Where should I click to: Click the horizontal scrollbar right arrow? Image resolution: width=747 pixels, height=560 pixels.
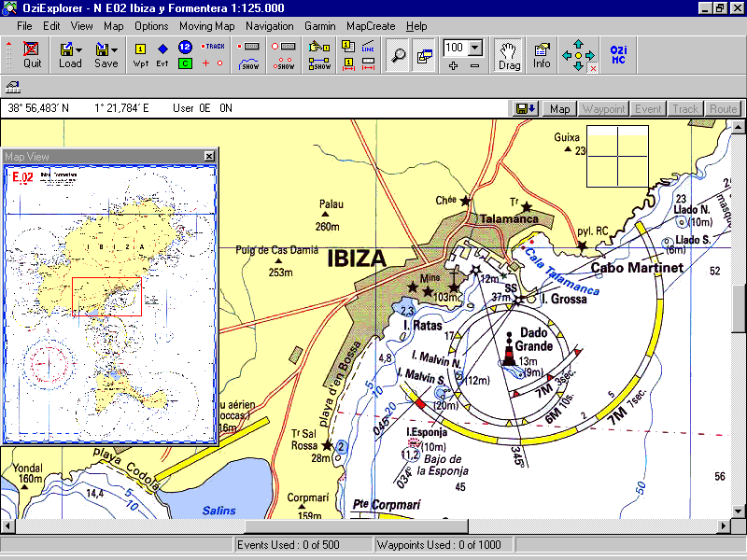tap(724, 526)
